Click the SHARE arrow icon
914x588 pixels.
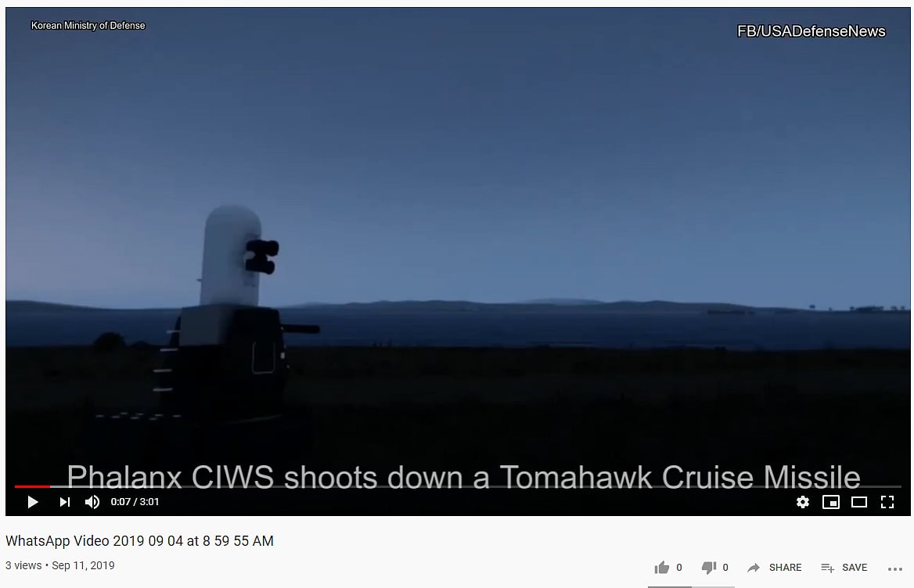click(x=754, y=568)
